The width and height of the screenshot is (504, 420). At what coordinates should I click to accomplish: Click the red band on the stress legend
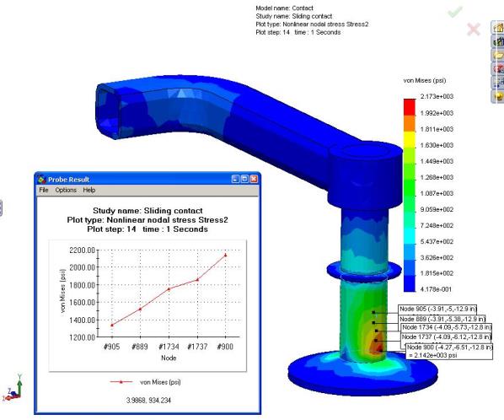click(x=409, y=107)
